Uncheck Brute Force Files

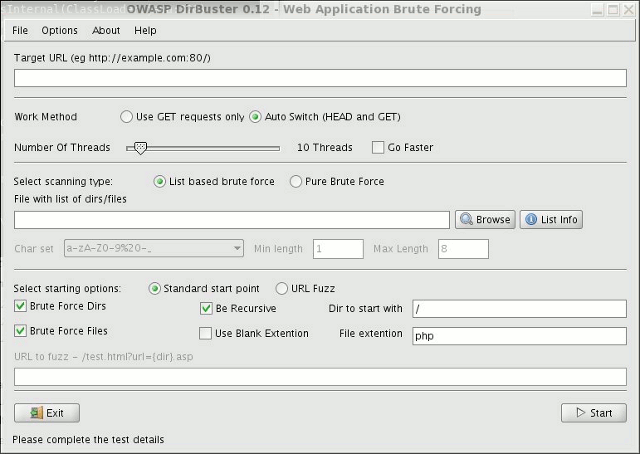(x=21, y=330)
